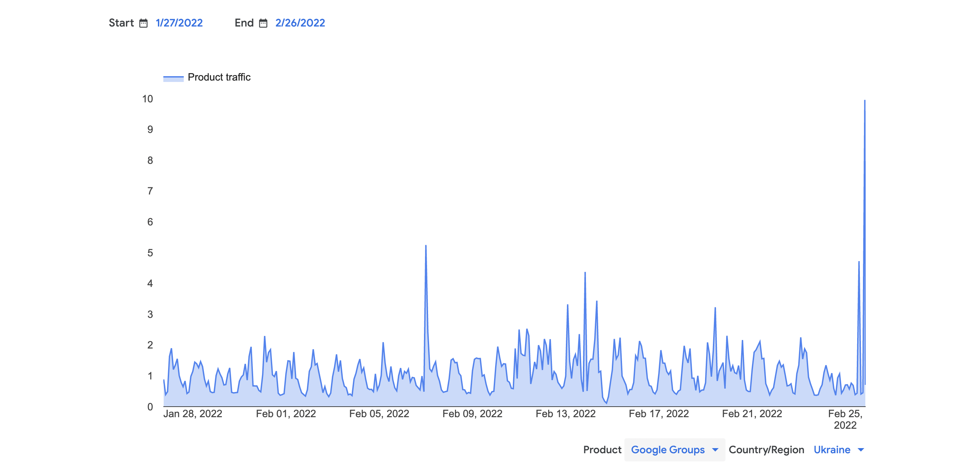Screen dimensions: 980x476
Task: Click the Start label text
Action: coord(121,23)
